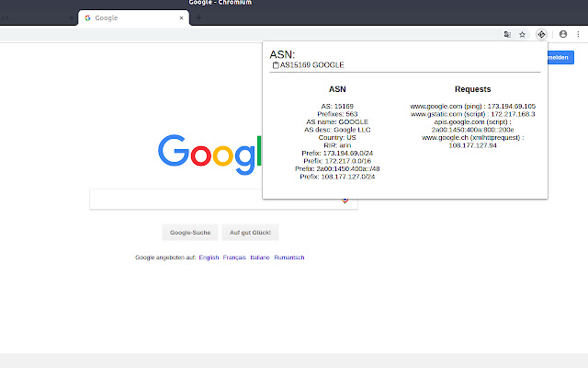Click the ASN column heading
Image resolution: width=588 pixels, height=368 pixels.
[x=337, y=89]
